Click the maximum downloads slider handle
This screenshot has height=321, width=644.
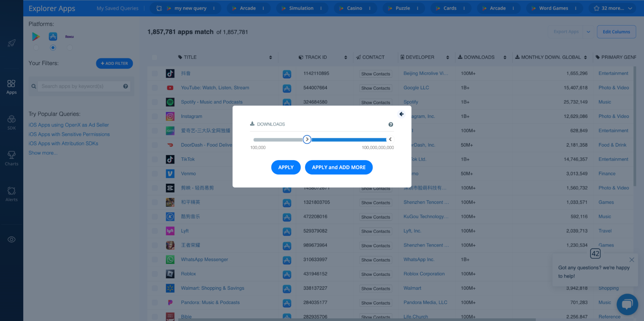pyautogui.click(x=390, y=140)
